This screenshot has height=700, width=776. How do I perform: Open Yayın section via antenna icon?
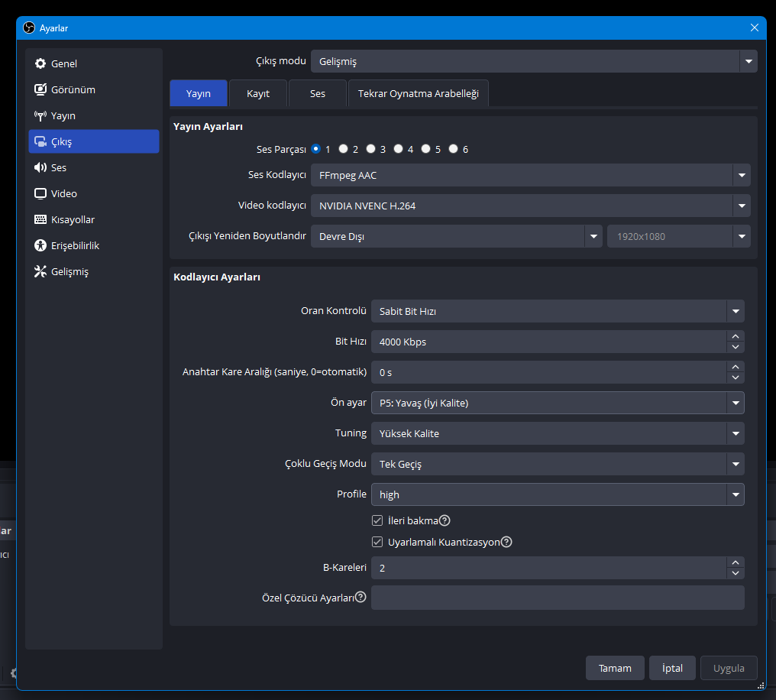click(x=40, y=115)
